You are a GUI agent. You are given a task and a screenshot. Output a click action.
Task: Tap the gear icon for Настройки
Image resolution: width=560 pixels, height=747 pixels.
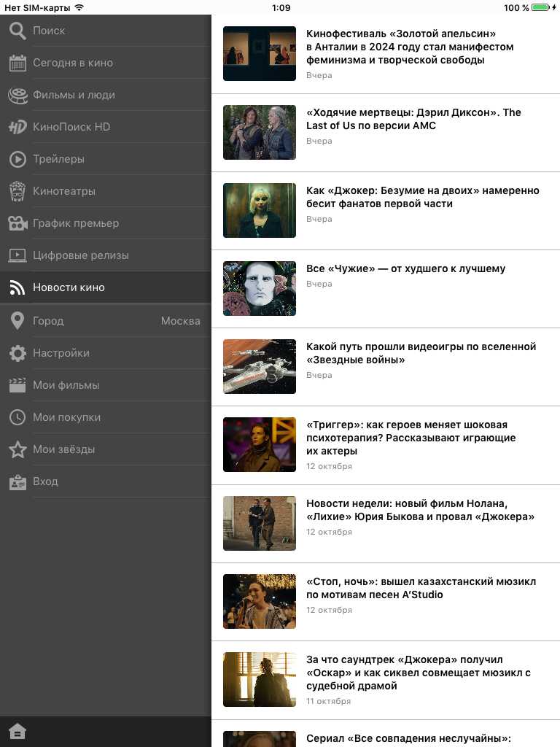(17, 353)
